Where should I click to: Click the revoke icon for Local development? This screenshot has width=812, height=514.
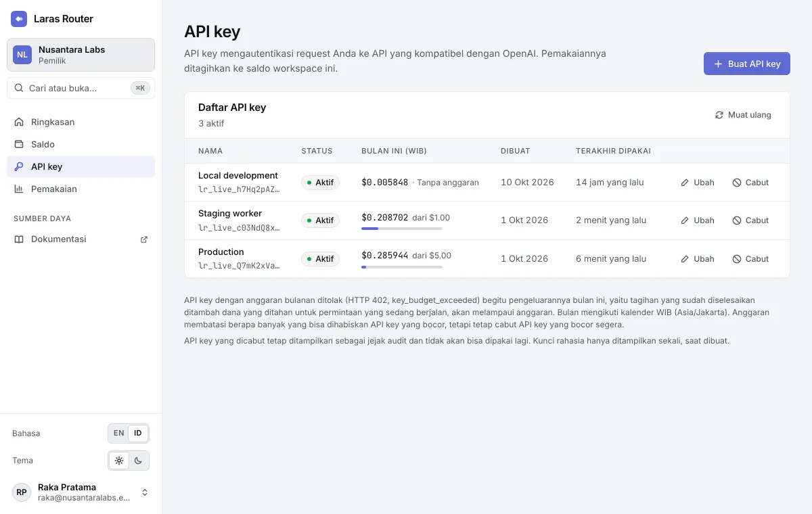[x=737, y=183]
